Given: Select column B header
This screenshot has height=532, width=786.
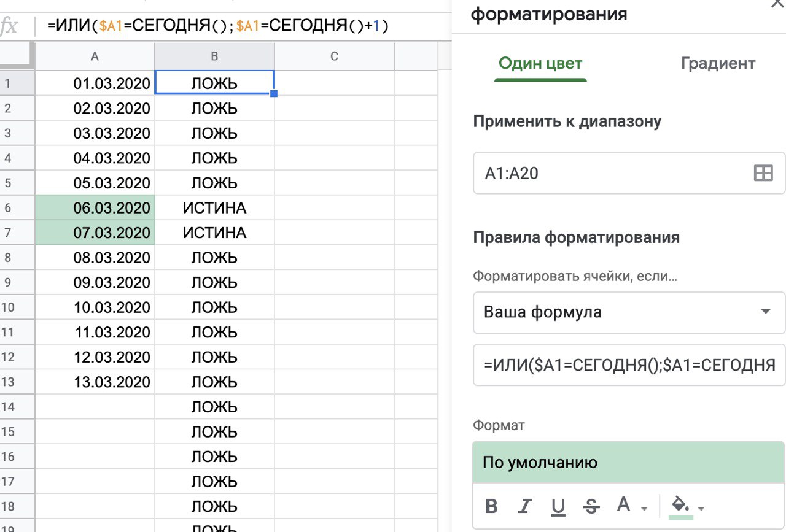Looking at the screenshot, I should pyautogui.click(x=214, y=56).
